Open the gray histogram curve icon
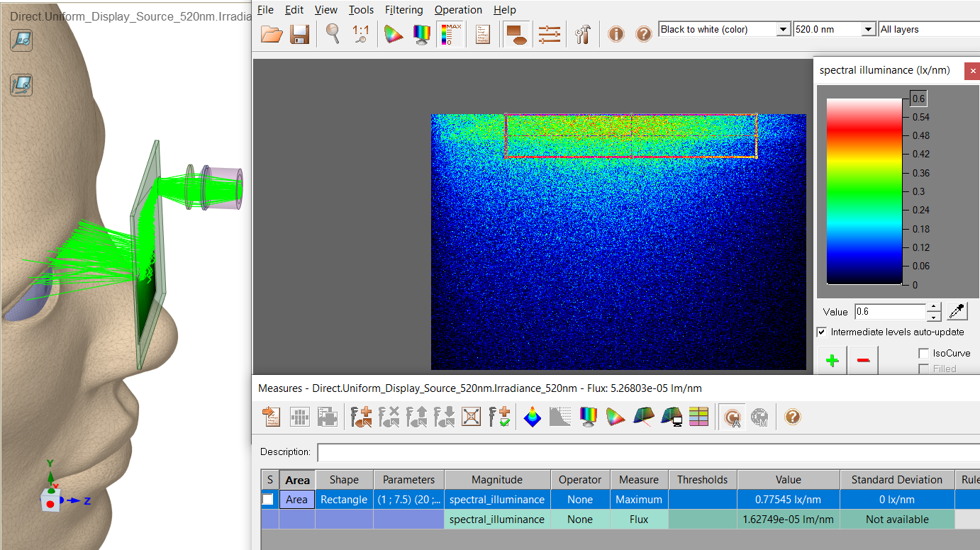 [x=560, y=417]
